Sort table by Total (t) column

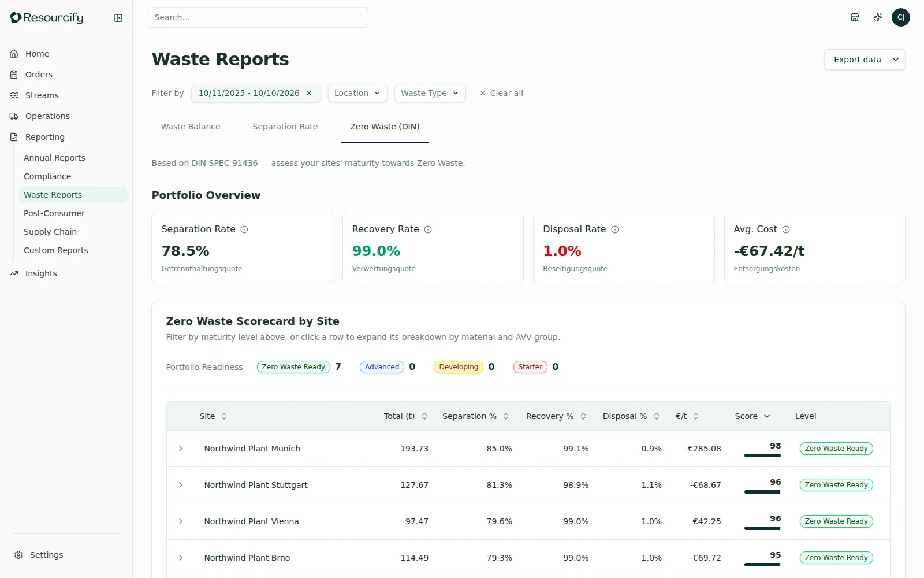(405, 416)
